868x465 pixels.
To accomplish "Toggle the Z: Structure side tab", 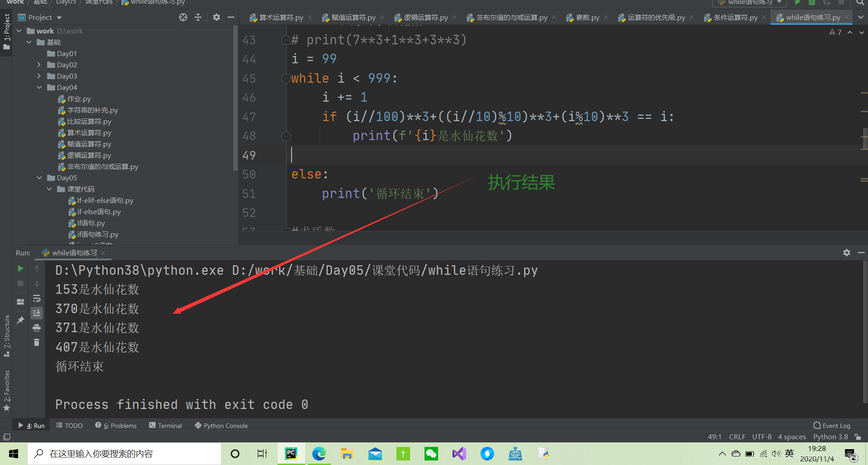I will click(6, 336).
